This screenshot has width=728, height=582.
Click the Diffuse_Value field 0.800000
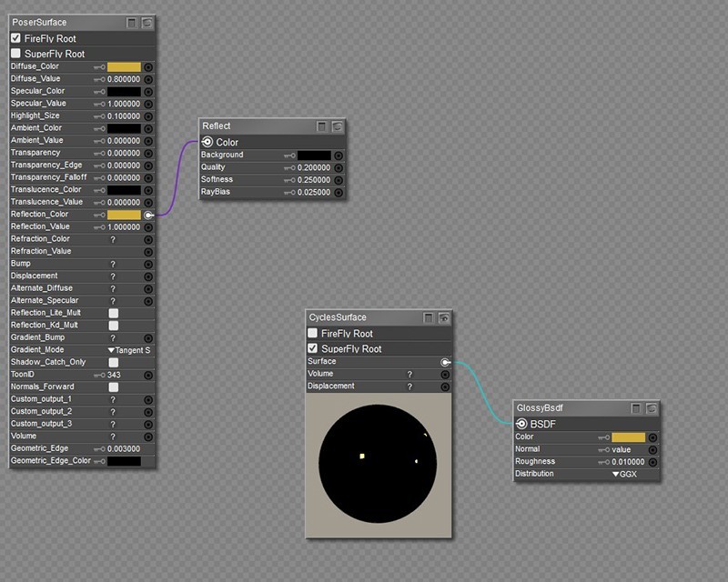tap(124, 79)
